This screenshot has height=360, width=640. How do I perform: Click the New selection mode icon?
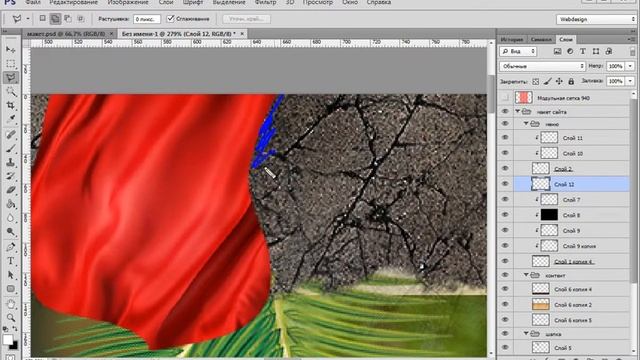(x=42, y=18)
